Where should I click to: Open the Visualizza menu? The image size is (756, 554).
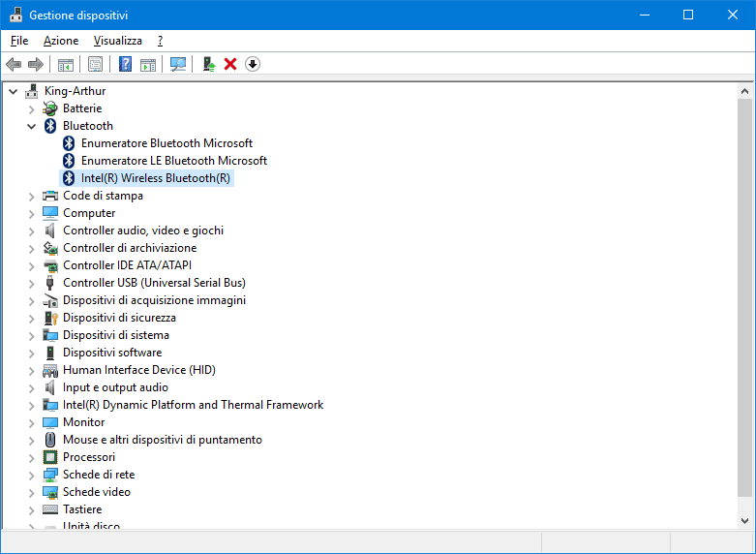tap(117, 41)
